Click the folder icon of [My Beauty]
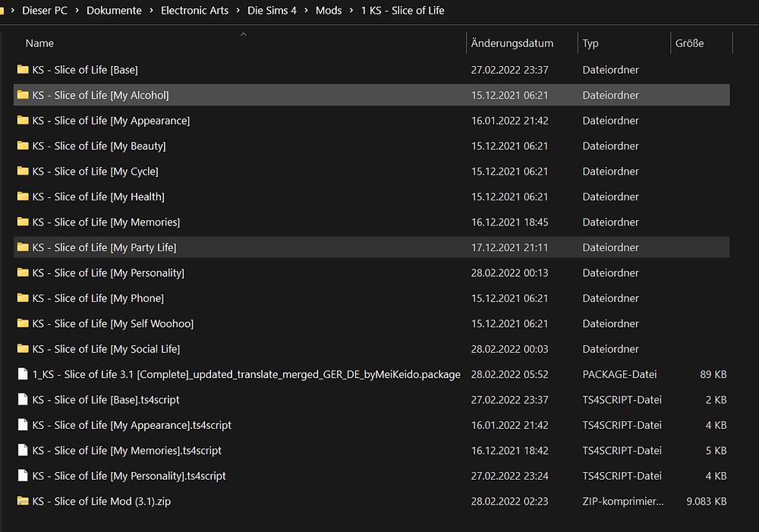Screen dimensions: 759x532 click(23, 146)
